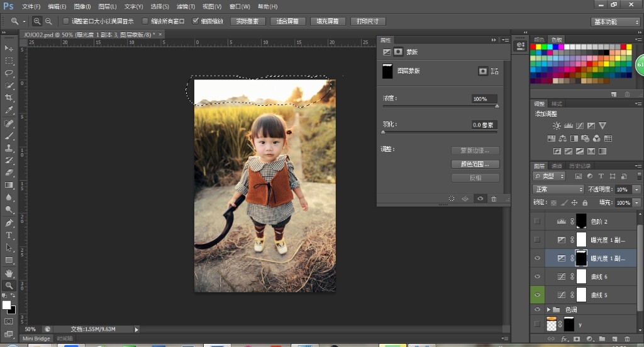Expand the 色调 layer group
The width and height of the screenshot is (644, 347).
coord(548,309)
